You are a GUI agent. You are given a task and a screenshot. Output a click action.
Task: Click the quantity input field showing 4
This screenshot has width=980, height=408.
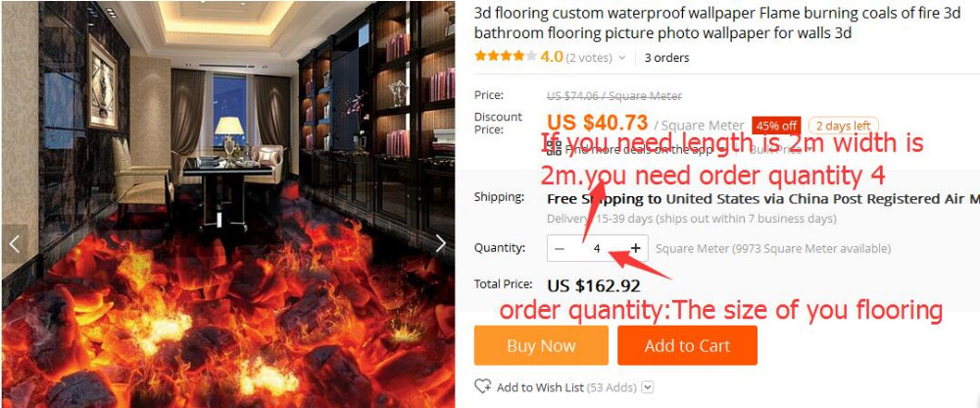coord(598,248)
